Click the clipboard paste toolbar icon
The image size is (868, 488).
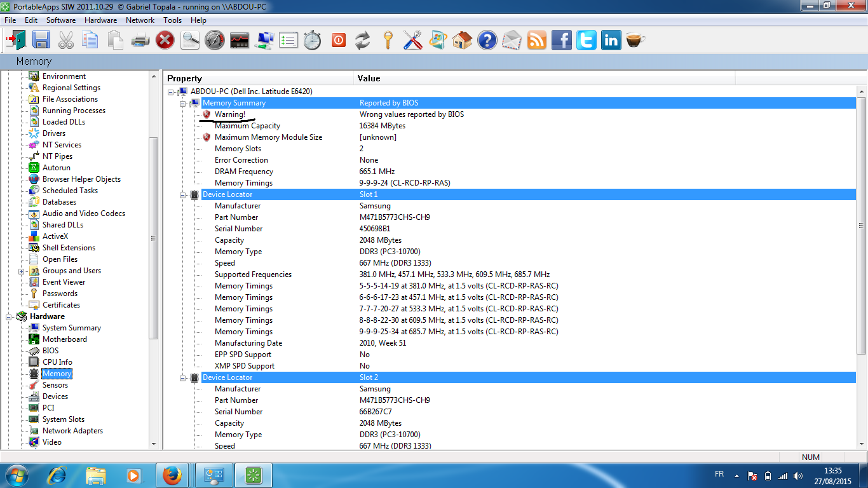coord(116,41)
